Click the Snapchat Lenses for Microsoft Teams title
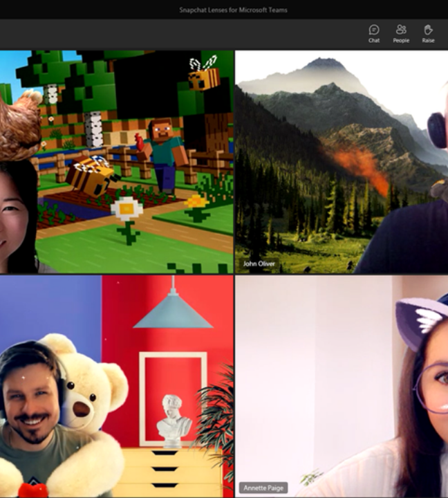 pyautogui.click(x=233, y=10)
